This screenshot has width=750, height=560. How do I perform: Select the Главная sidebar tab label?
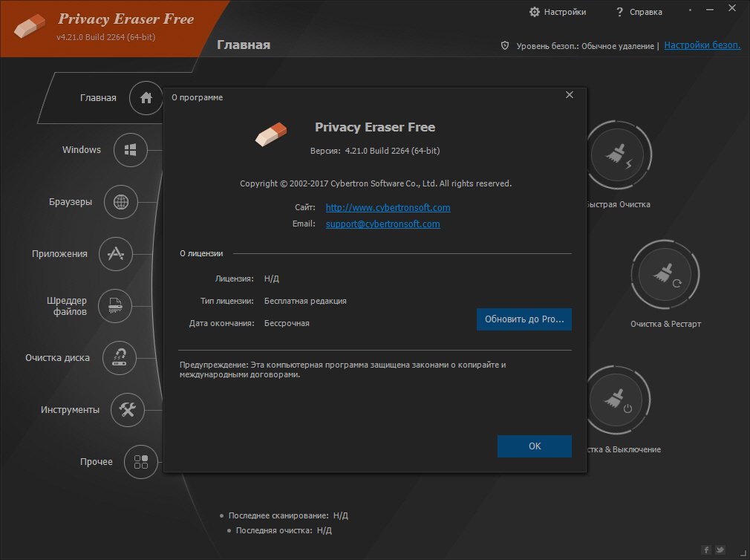[x=98, y=98]
